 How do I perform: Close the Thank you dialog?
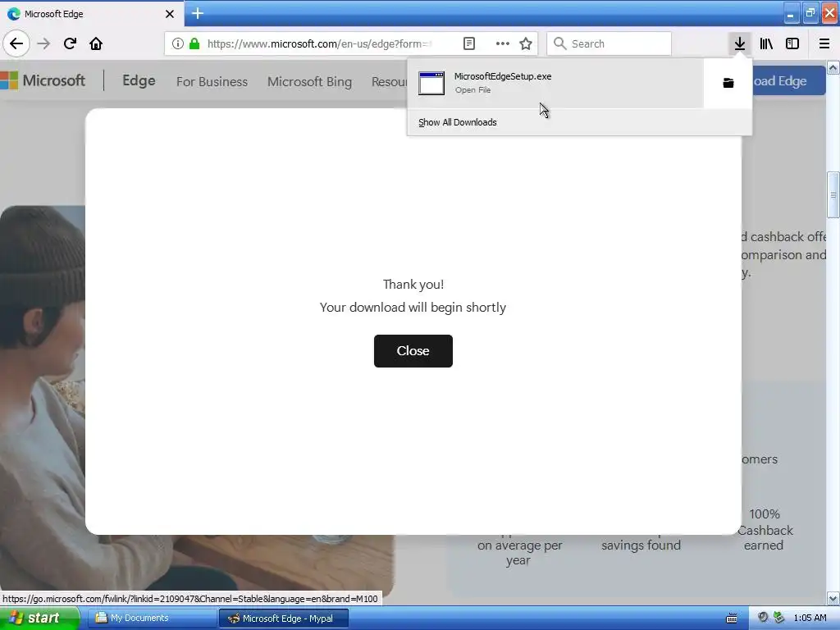click(413, 351)
